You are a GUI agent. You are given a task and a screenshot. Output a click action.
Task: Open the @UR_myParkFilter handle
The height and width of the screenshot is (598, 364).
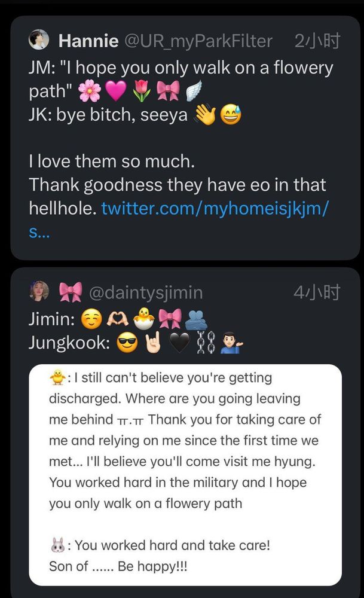[x=198, y=41]
